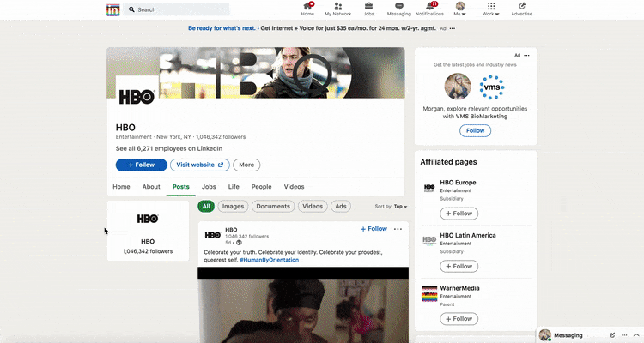644x343 pixels.
Task: Follow the HBO company page
Action: (x=142, y=165)
